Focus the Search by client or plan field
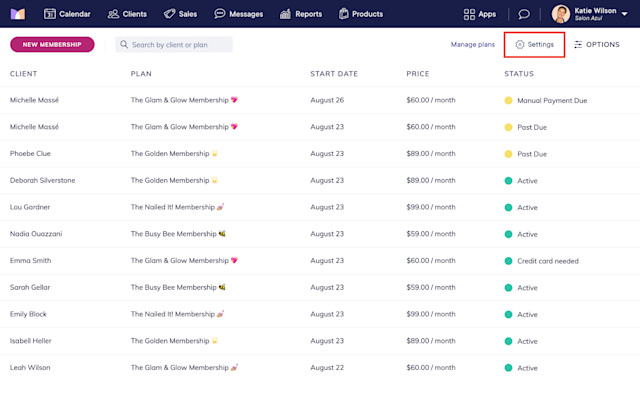Screen dimensions: 640x395 174,44
